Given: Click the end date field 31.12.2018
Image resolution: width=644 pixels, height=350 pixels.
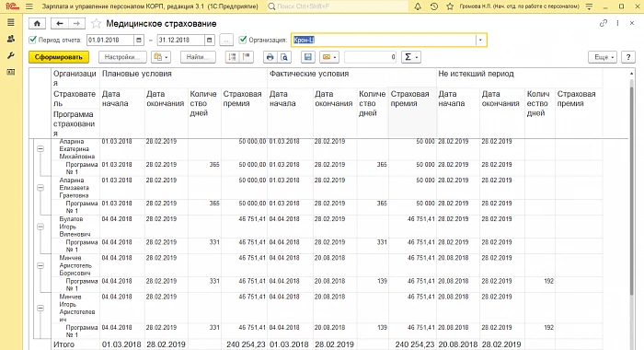Looking at the screenshot, I should 180,40.
